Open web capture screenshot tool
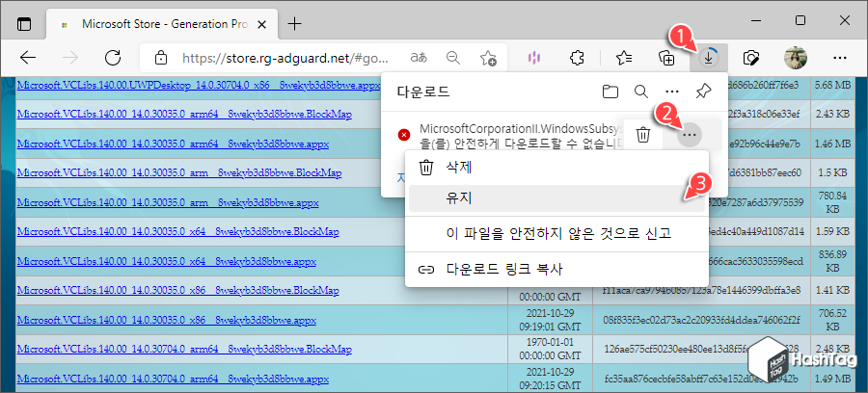Screen dimensions: 868x393 pos(750,58)
